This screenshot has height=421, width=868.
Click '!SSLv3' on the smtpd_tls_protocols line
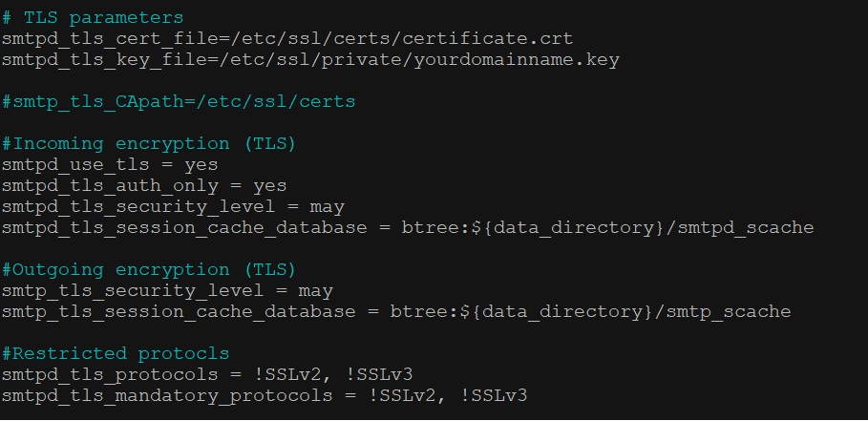click(x=379, y=375)
